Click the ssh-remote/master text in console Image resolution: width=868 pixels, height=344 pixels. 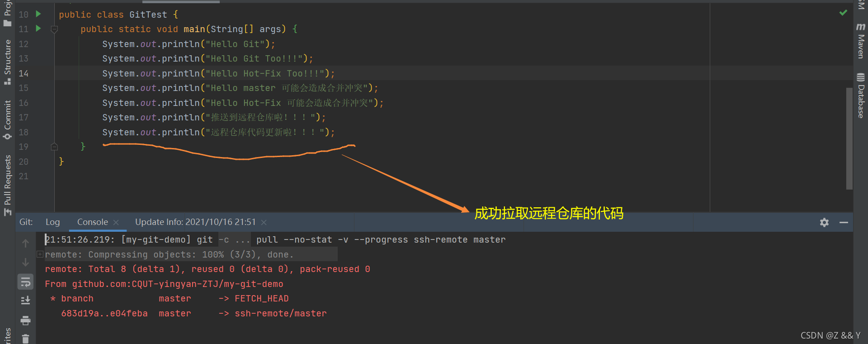point(281,313)
